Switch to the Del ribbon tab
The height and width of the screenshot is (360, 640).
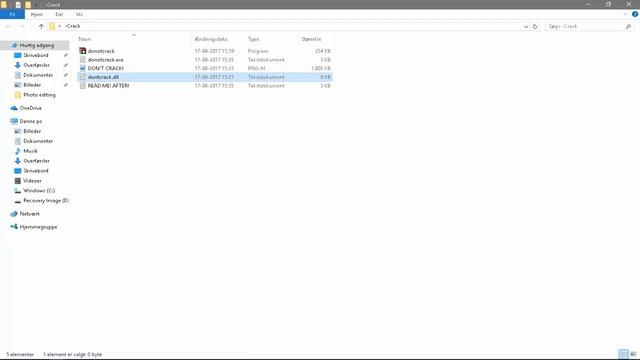(x=59, y=14)
